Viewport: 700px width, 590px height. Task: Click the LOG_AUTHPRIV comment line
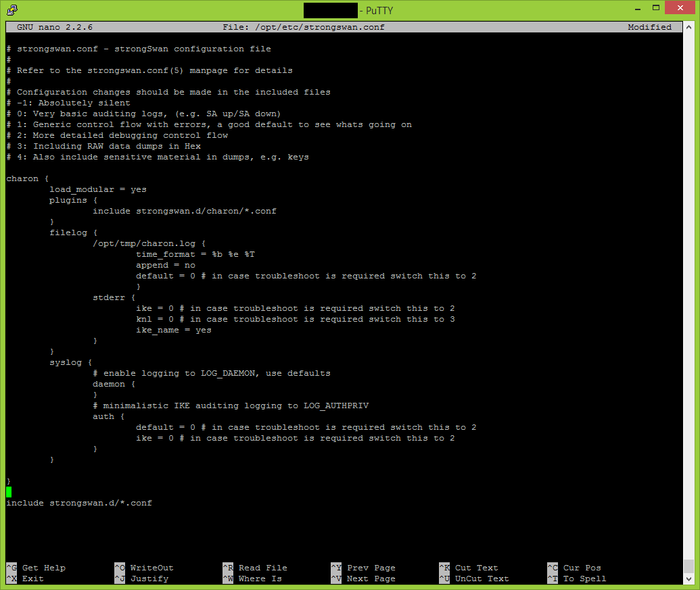pos(231,405)
